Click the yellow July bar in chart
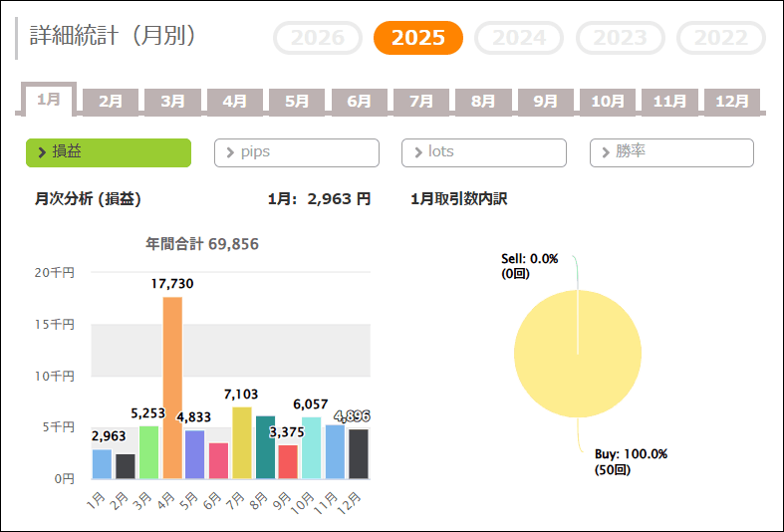Image resolution: width=784 pixels, height=532 pixels. point(242,443)
